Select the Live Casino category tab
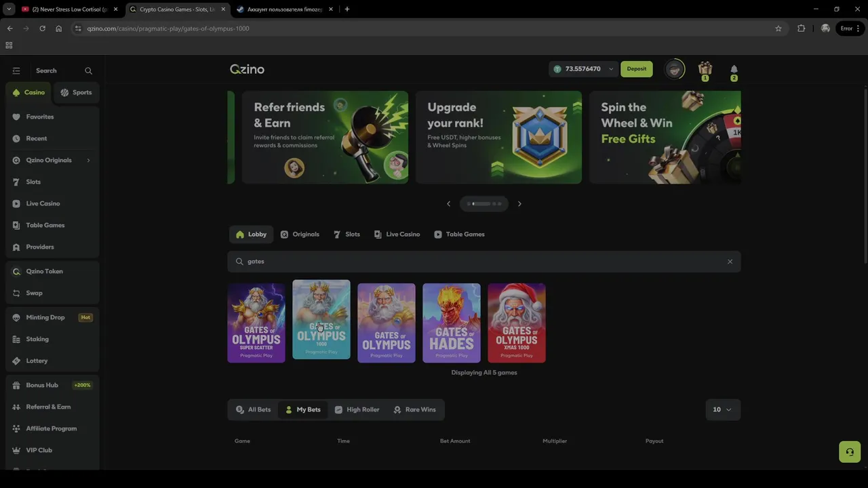Image resolution: width=868 pixels, height=488 pixels. click(x=397, y=235)
